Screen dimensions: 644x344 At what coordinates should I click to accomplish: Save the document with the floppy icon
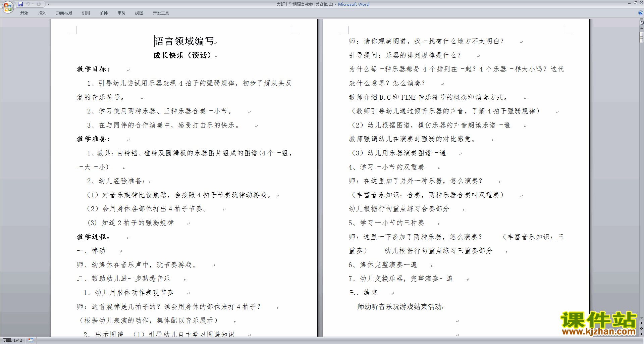pyautogui.click(x=20, y=4)
